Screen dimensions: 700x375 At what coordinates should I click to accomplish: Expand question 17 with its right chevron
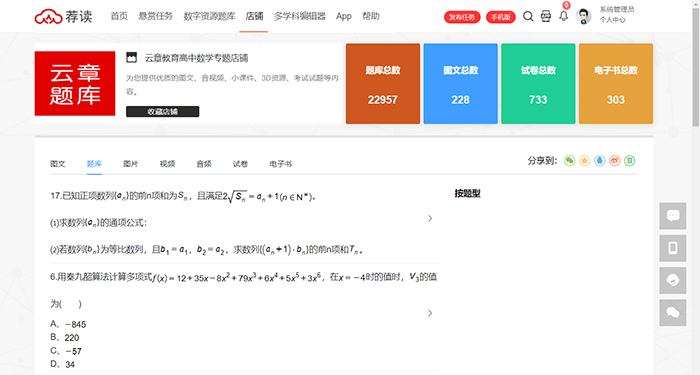click(430, 218)
